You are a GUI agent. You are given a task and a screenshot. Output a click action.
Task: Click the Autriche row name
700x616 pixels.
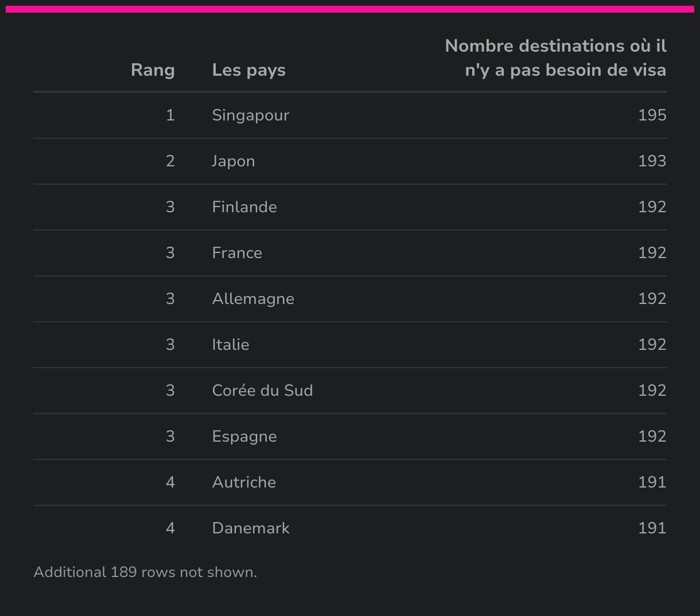pos(243,482)
